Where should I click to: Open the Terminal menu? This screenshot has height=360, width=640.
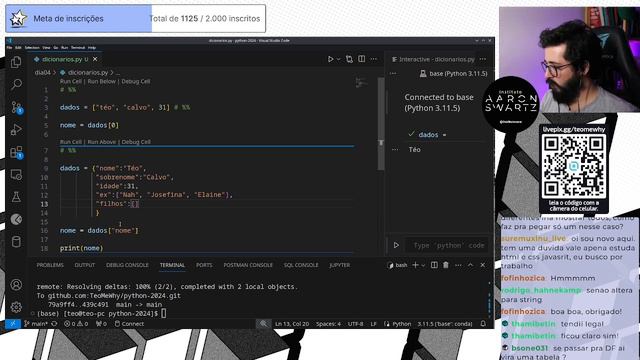pyautogui.click(x=78, y=48)
